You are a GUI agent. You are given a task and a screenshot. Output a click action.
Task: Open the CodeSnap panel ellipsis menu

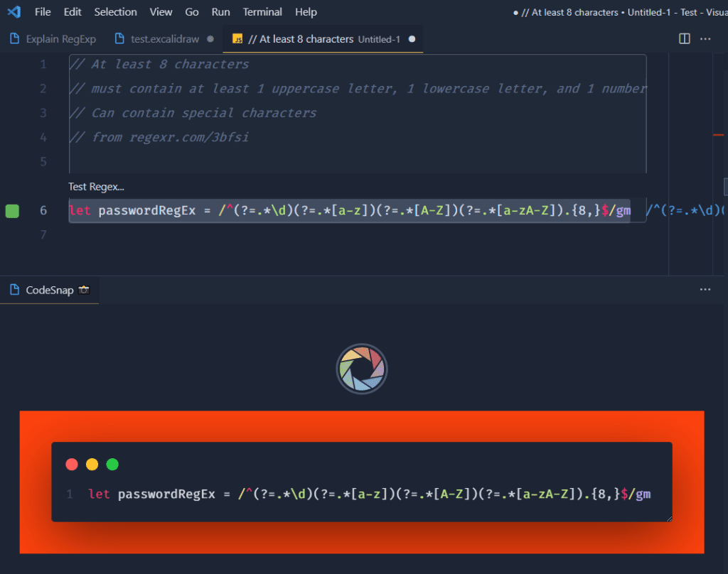(x=705, y=289)
